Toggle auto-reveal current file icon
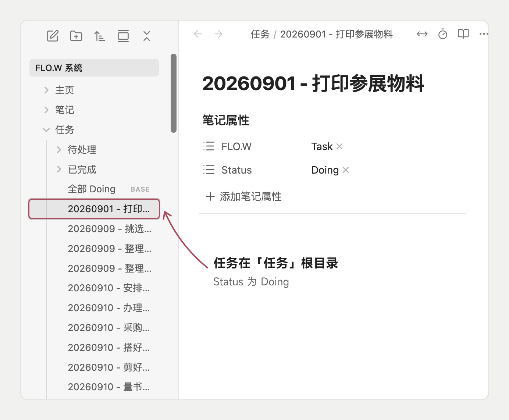Screen dimensions: 509x420 tap(123, 36)
